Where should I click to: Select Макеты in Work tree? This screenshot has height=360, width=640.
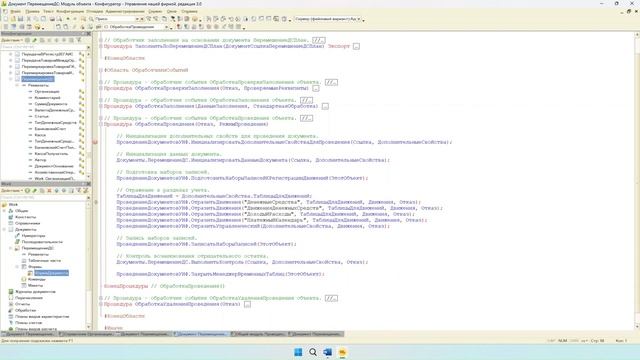coord(36,285)
